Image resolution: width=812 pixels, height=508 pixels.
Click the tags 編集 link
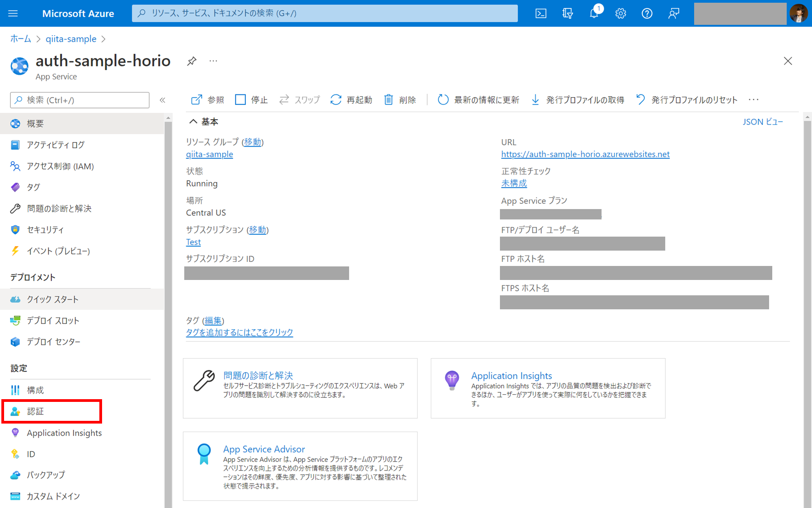tap(213, 320)
